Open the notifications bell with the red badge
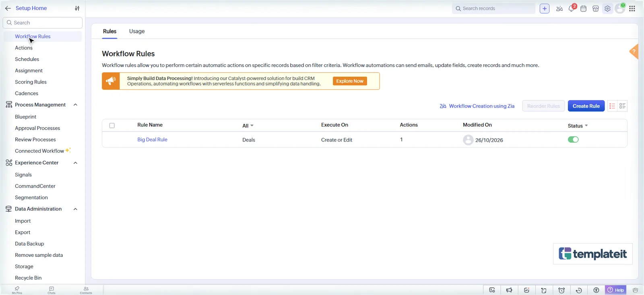Image resolution: width=644 pixels, height=295 pixels. coord(572,8)
